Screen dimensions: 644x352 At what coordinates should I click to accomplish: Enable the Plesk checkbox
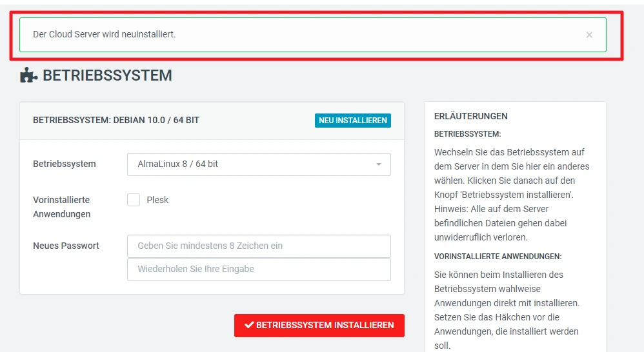coord(134,200)
